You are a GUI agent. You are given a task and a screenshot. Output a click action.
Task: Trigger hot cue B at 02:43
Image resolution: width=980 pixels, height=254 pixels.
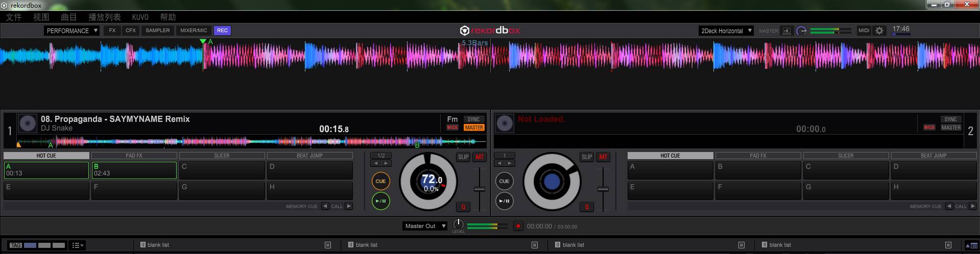point(134,170)
